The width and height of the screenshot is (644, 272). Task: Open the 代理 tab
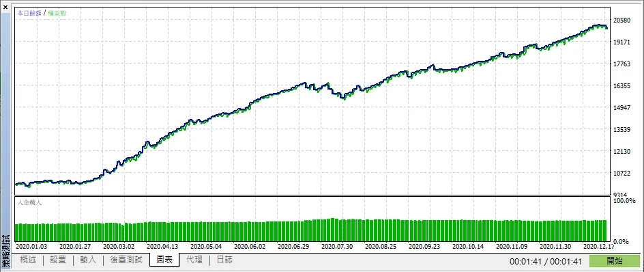point(194,260)
